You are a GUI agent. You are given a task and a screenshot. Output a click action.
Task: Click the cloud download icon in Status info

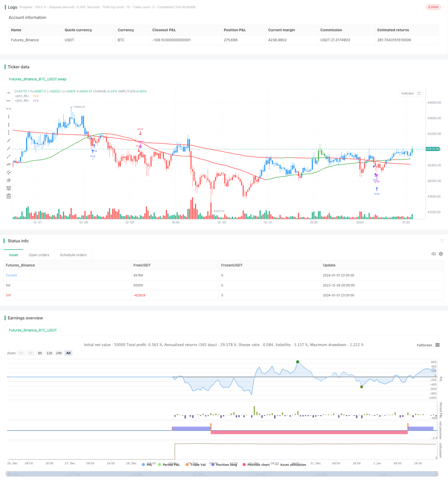click(434, 254)
